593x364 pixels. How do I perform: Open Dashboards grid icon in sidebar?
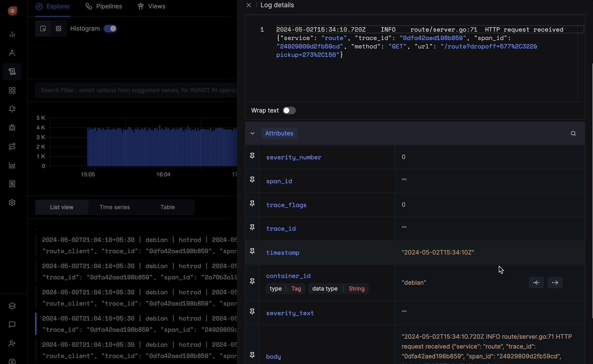(12, 90)
